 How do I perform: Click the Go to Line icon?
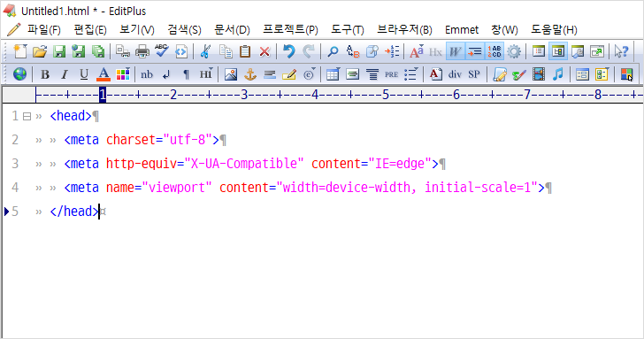point(392,51)
